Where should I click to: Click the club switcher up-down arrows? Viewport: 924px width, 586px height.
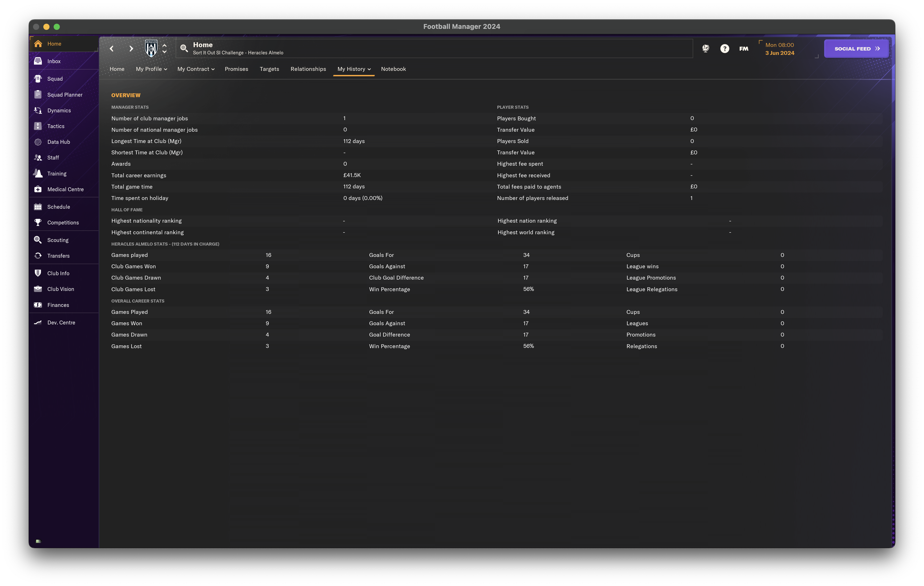[x=165, y=48]
